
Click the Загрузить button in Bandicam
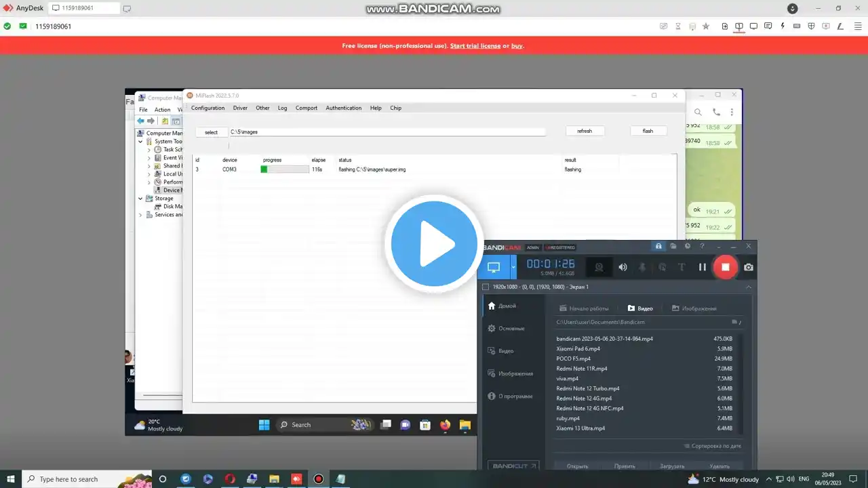tap(672, 466)
